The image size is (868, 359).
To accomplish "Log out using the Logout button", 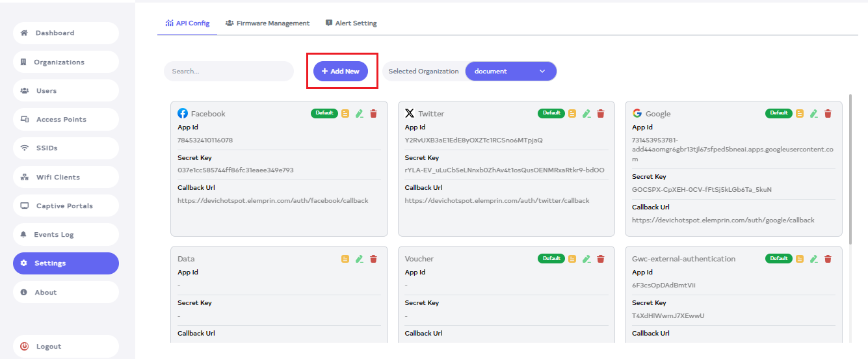I will [x=66, y=347].
